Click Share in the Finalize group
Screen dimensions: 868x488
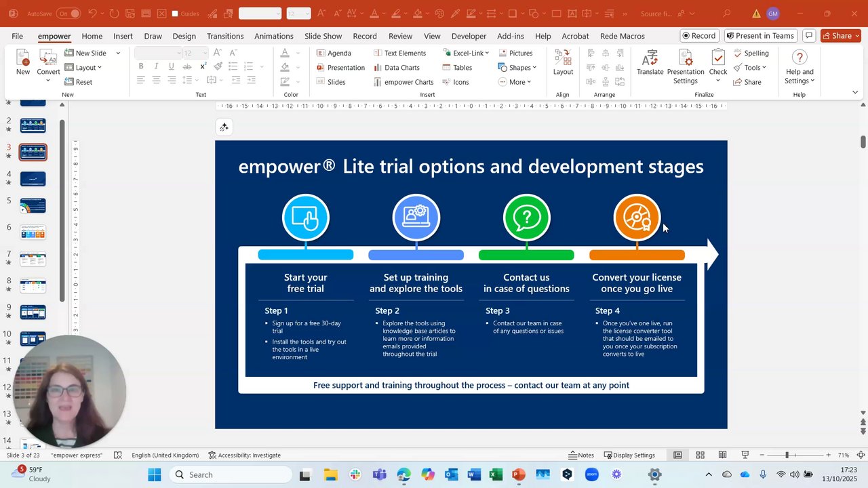[x=747, y=82]
